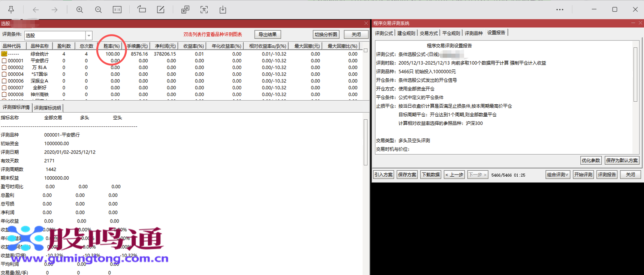The width and height of the screenshot is (644, 275).
Task: Click the translate image icon
Action: tap(185, 10)
